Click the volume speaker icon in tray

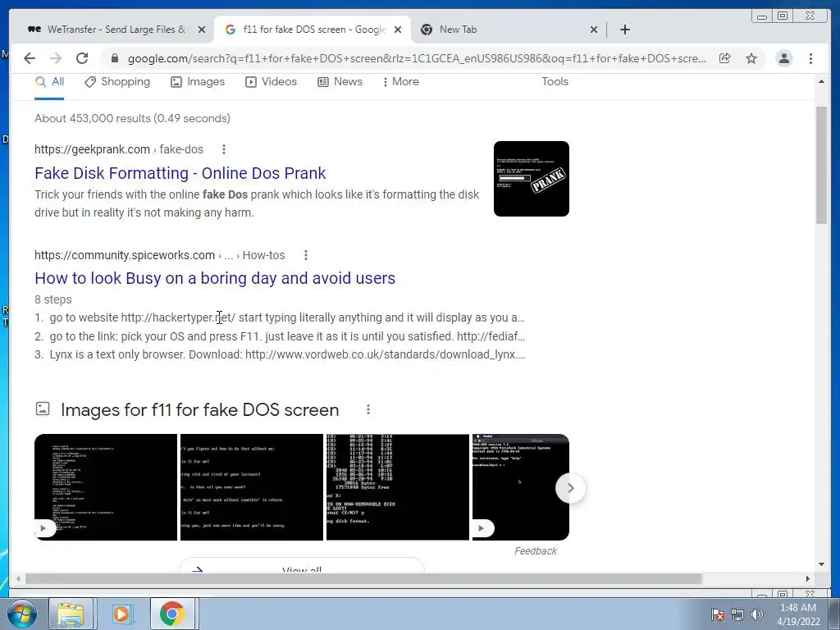click(x=757, y=614)
